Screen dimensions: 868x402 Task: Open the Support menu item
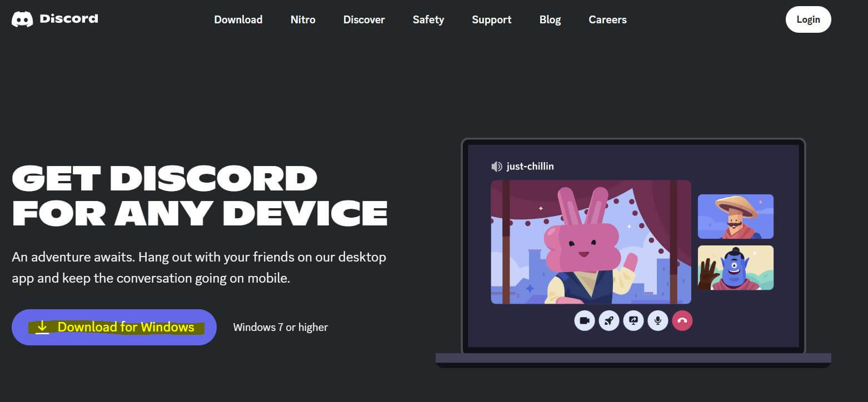[x=491, y=19]
